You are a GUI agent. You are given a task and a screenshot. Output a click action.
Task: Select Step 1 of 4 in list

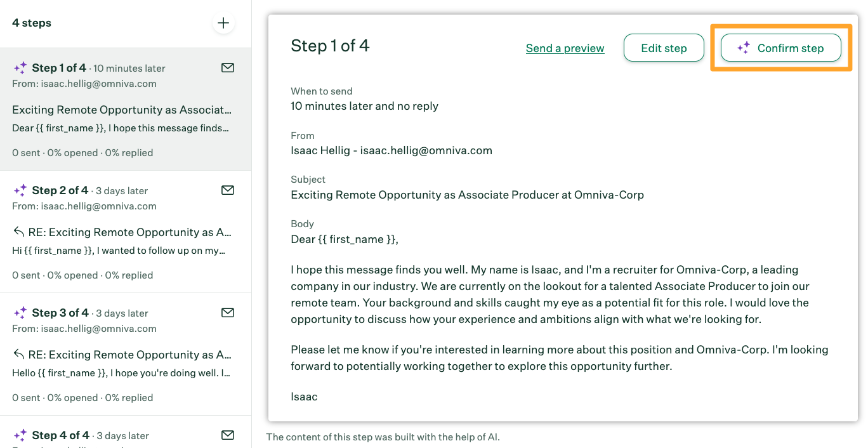click(x=59, y=68)
